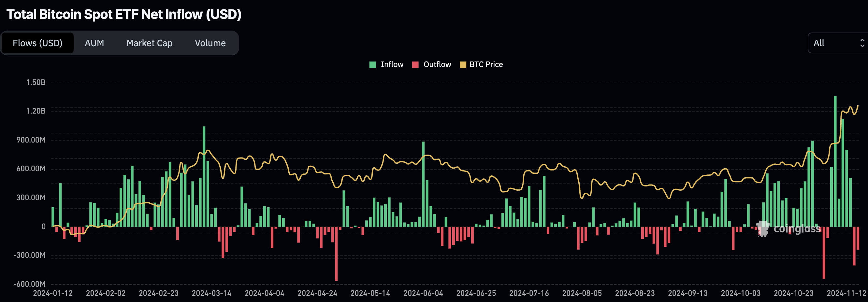Click the 300.00M y-axis label

click(31, 198)
